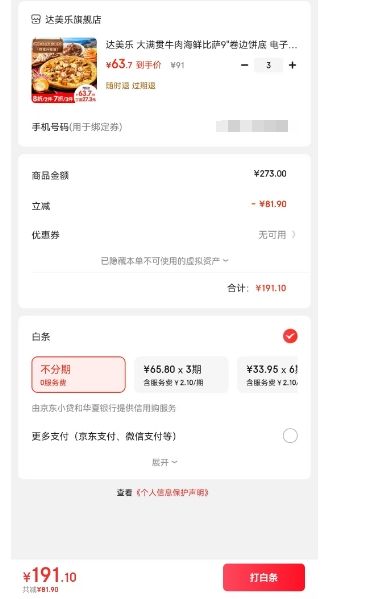372x599 pixels.
Task: Open the 达美乐 pizza product title
Action: click(201, 45)
